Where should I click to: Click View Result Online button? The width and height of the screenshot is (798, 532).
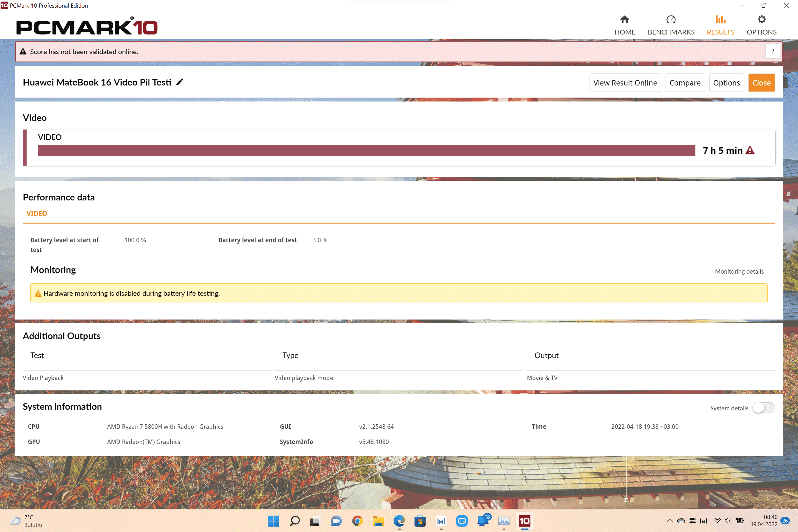(624, 83)
